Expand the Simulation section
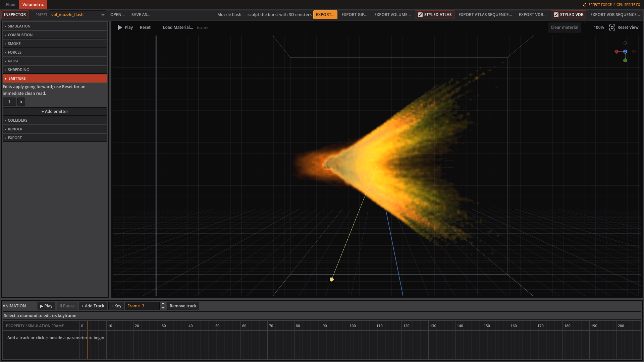Viewport: 644px width, 362px height. pos(55,26)
